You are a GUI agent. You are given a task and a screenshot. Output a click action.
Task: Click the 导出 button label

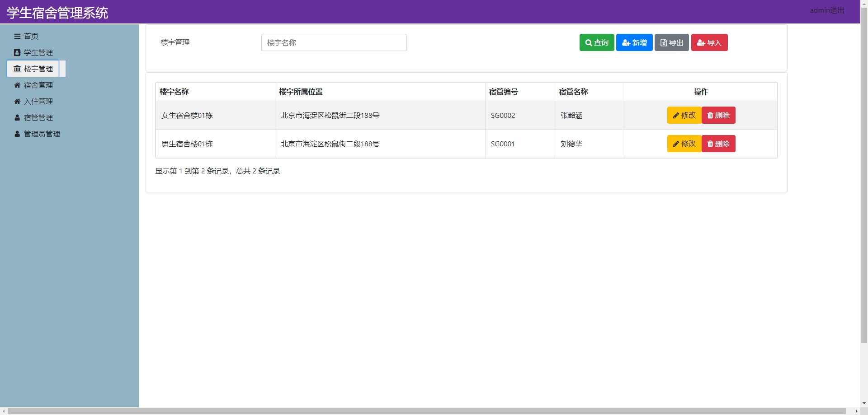[x=676, y=42]
